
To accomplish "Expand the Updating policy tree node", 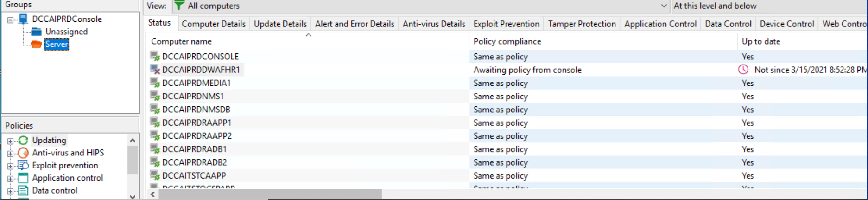I will pyautogui.click(x=10, y=141).
